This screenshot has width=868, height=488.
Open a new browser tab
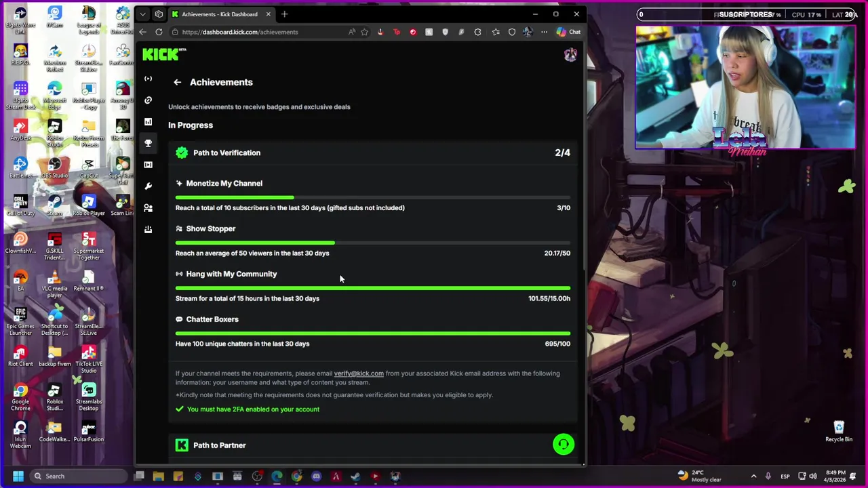tap(284, 14)
